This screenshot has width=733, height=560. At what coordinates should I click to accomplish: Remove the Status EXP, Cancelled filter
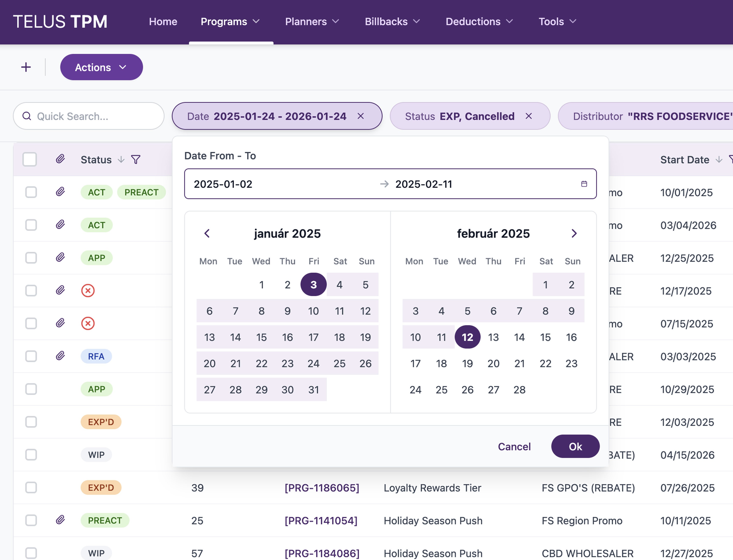[529, 116]
